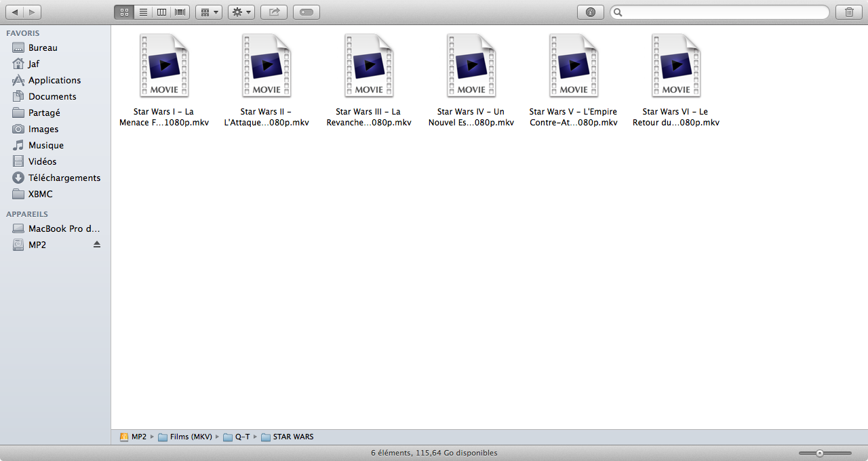Open Images in the sidebar

pyautogui.click(x=55, y=129)
